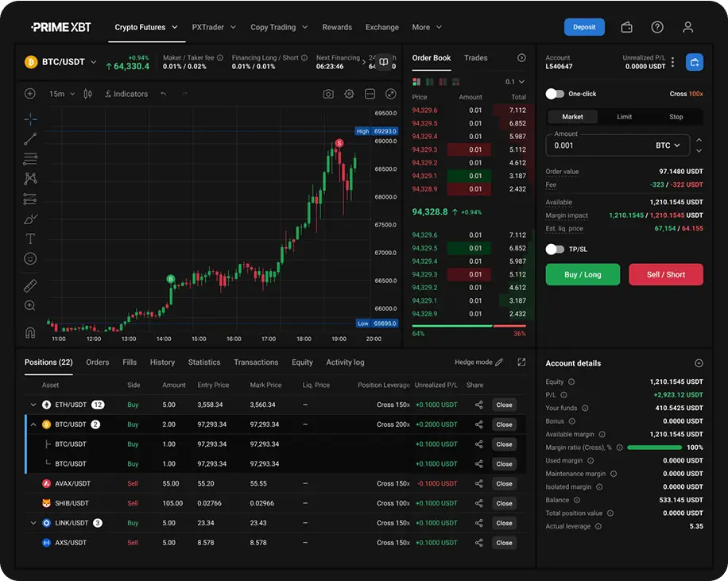The width and height of the screenshot is (728, 581).
Task: Select the crosshair cursor tool
Action: (30, 119)
